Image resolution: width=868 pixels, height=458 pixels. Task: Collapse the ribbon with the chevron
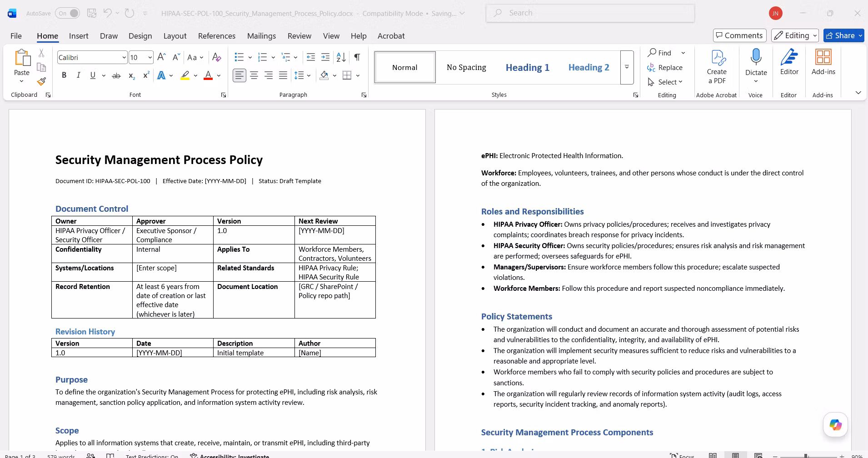click(x=858, y=93)
